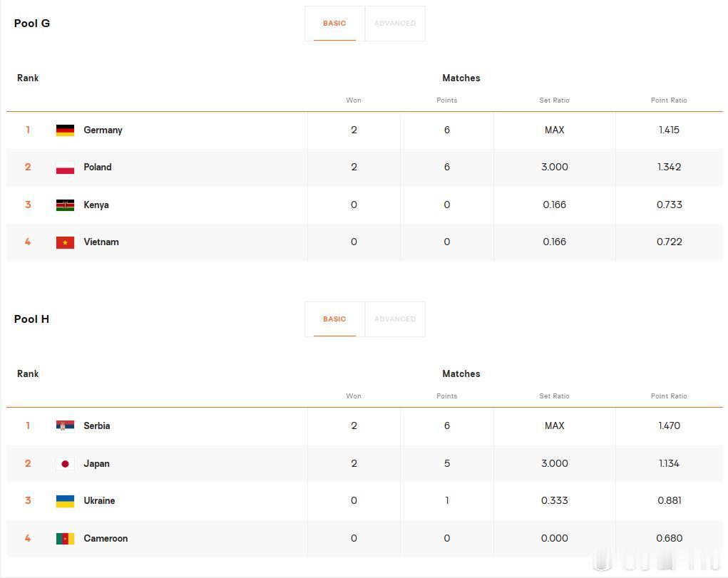Click the Cameroon flag icon
728x578 pixels.
click(x=65, y=539)
